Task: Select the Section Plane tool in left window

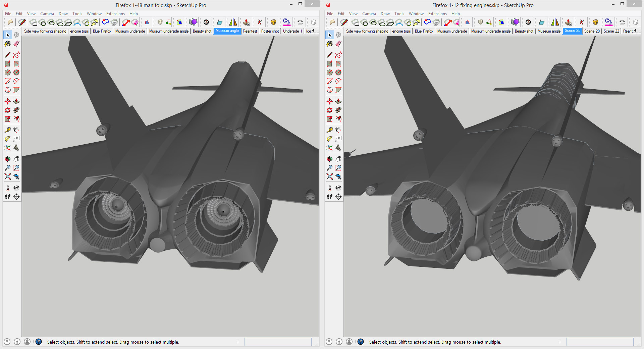Action: click(16, 197)
